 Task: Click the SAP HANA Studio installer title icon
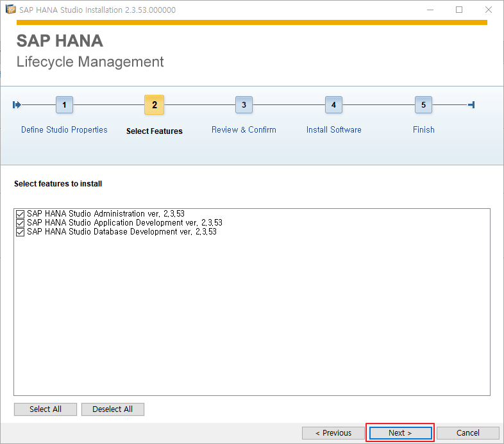pos(11,10)
